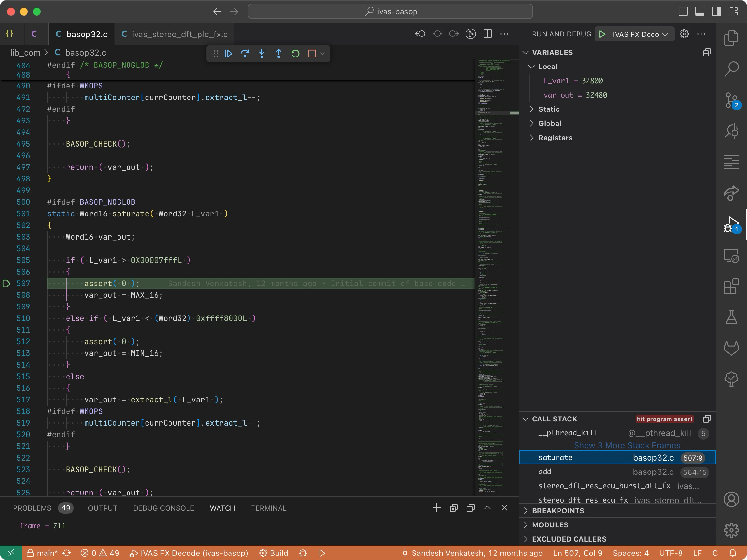The image size is (747, 560).
Task: Click the Stop debugging square icon
Action: coord(312,54)
